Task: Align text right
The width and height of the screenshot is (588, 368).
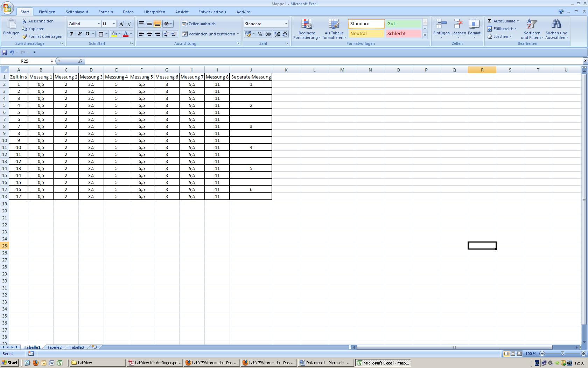Action: tap(157, 34)
